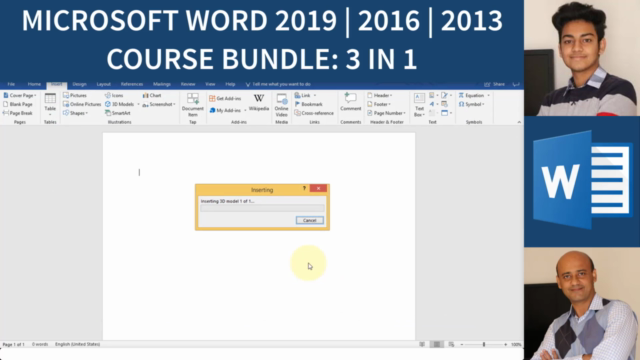The image size is (640, 360).
Task: Expand the Link dropdown arrow
Action: point(315,95)
